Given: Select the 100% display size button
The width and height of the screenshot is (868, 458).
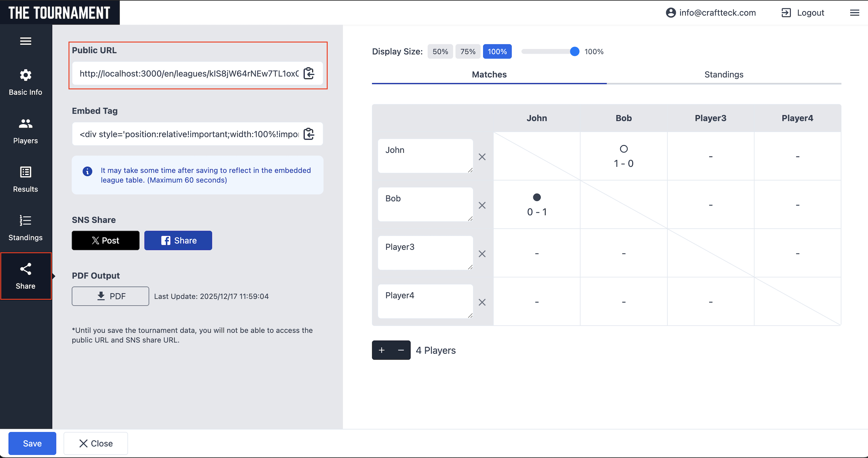Looking at the screenshot, I should (497, 52).
